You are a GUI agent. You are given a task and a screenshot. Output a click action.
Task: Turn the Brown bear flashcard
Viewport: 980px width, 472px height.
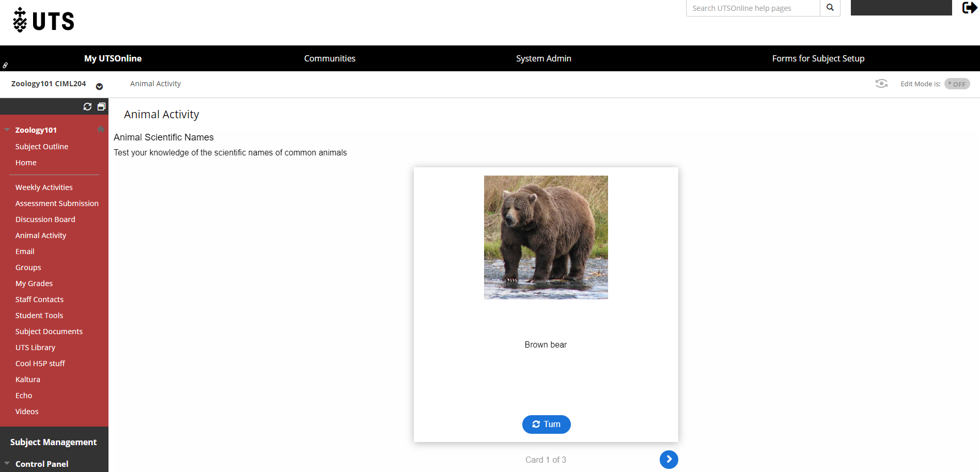tap(546, 424)
